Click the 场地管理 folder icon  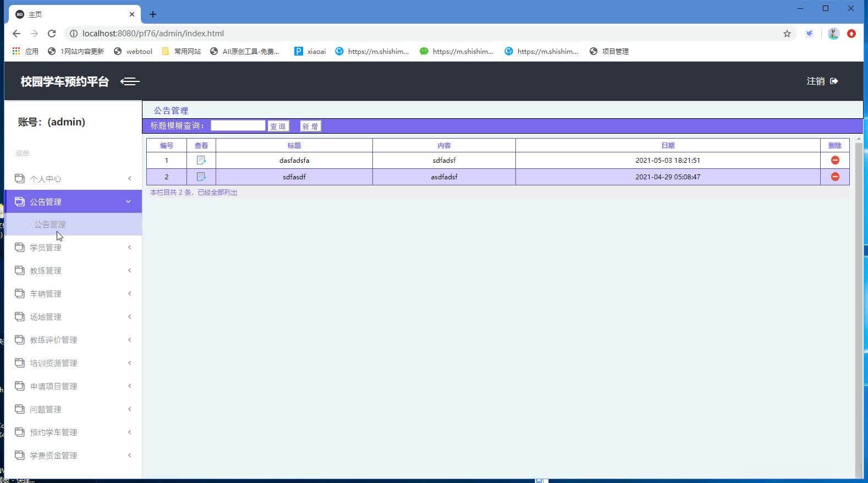click(20, 316)
